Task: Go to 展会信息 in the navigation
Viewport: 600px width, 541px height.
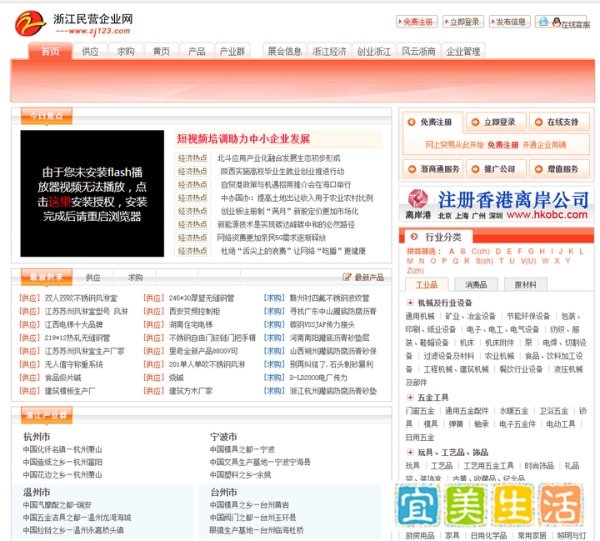Action: (284, 51)
